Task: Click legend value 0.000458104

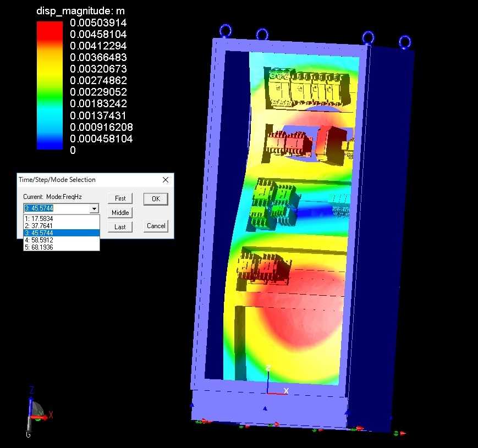Action: point(101,139)
